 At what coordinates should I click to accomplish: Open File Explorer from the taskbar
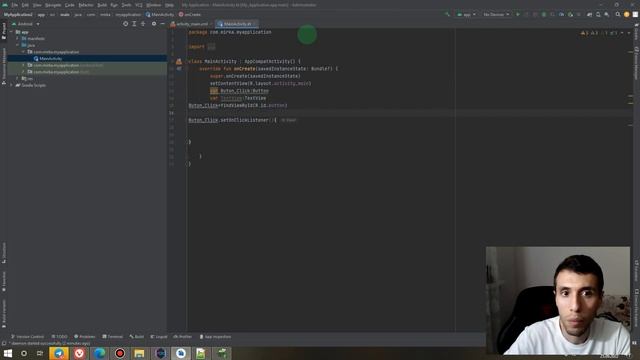(x=140, y=353)
